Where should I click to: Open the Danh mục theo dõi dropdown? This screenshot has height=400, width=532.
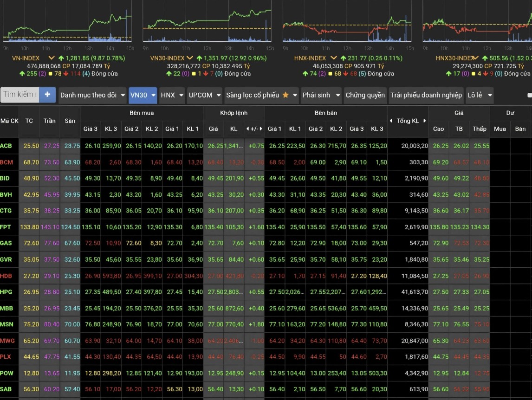(92, 95)
